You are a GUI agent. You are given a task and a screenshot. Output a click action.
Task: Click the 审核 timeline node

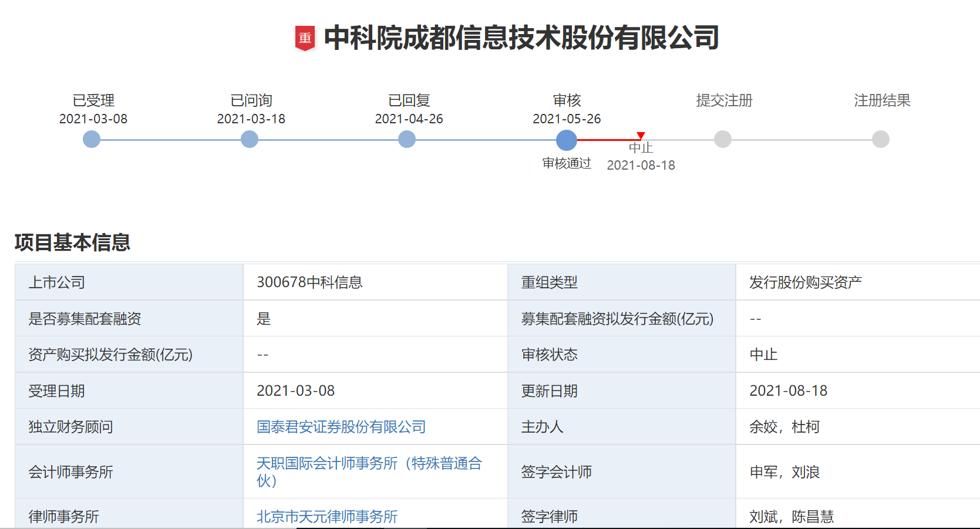click(567, 140)
